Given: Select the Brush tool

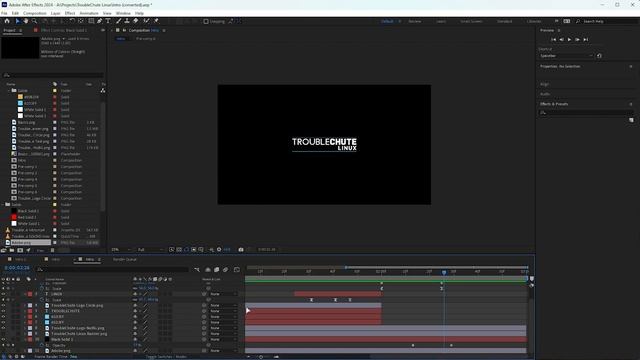Looking at the screenshot, I should pyautogui.click(x=118, y=21).
